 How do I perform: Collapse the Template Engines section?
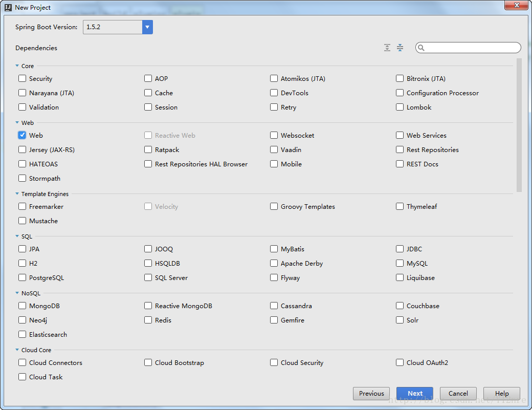point(17,194)
